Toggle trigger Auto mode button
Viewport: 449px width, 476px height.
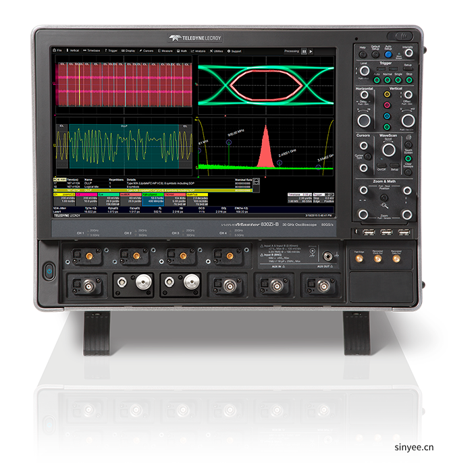[x=377, y=79]
